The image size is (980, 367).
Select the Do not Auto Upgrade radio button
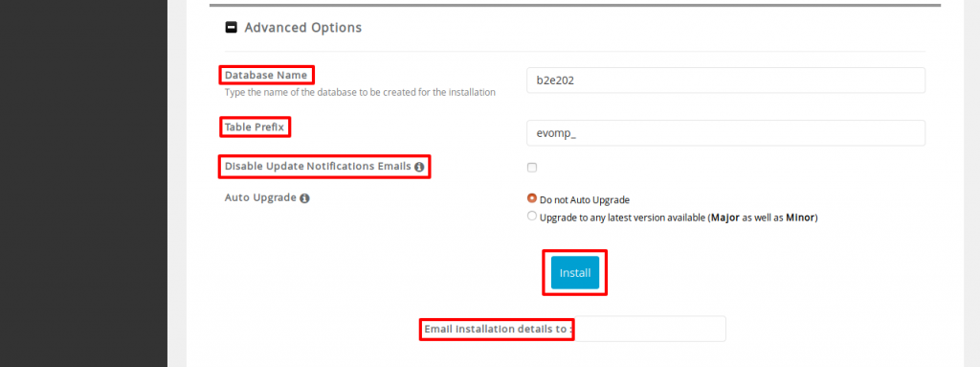(x=532, y=198)
